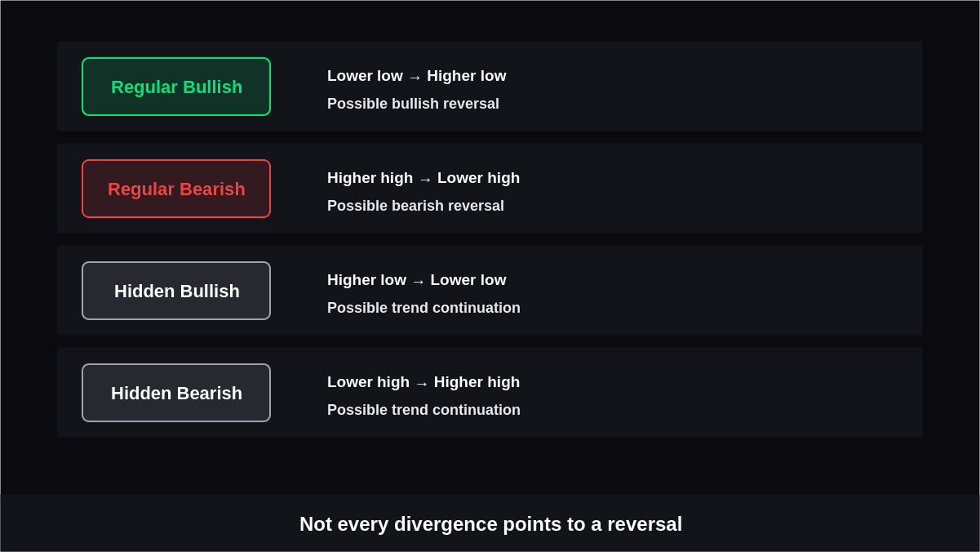Click 'Possible bullish reversal' text
The height and width of the screenshot is (552, 980).
[413, 105]
